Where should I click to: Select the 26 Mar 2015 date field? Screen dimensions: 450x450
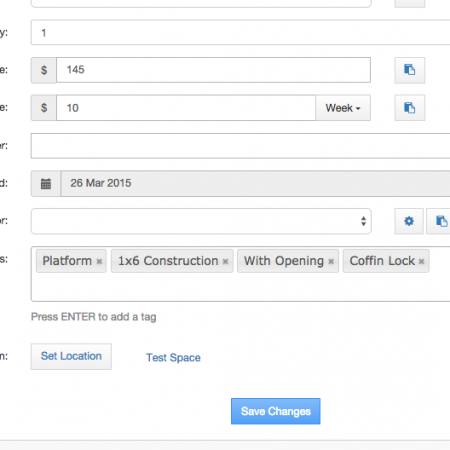coord(255,184)
